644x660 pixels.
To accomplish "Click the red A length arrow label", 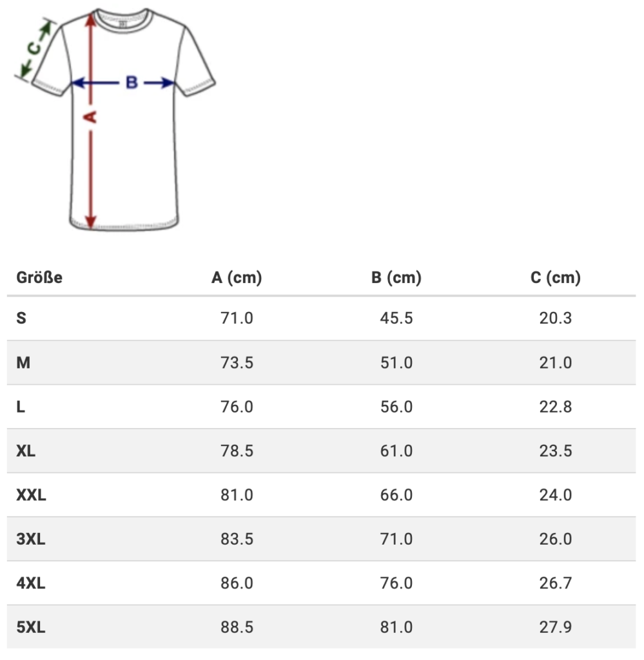I will (90, 117).
